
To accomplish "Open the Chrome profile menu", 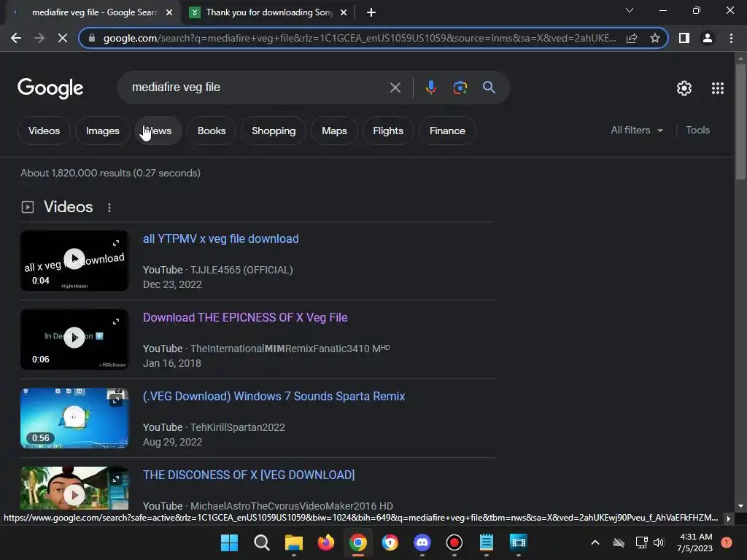I will tap(708, 38).
